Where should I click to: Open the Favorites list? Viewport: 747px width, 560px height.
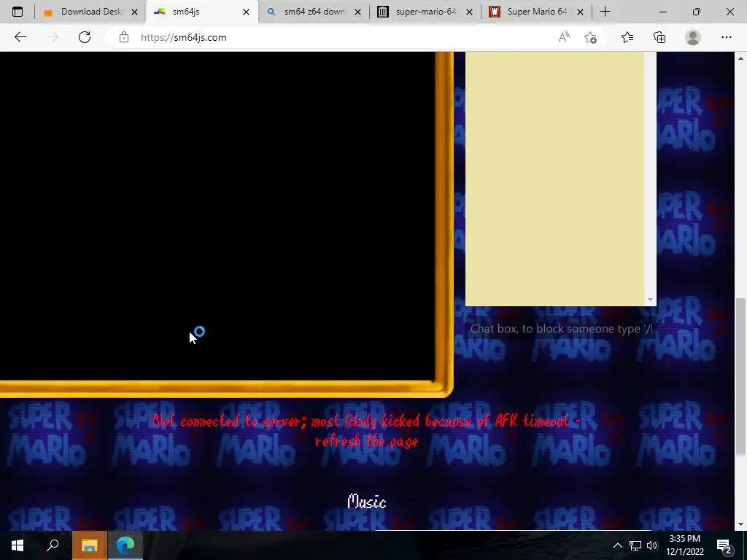pos(627,37)
